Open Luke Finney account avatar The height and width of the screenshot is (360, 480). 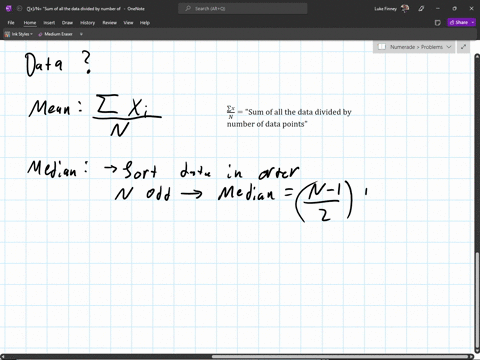pyautogui.click(x=405, y=9)
